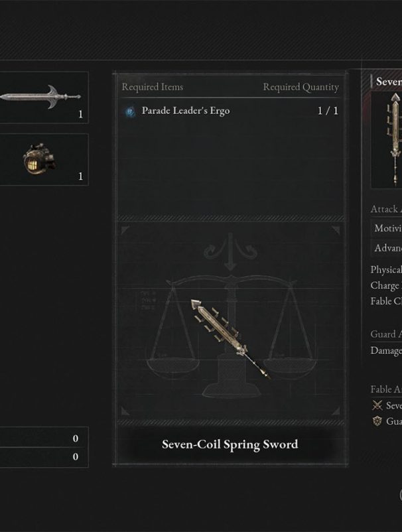Click the Seven-Coil Spring Sword preview on scales

click(230, 338)
